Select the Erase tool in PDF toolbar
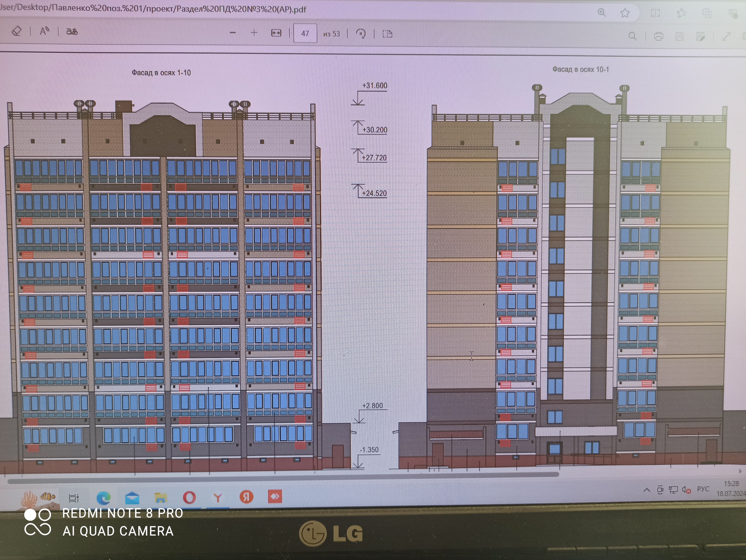Viewport: 746px width, 560px height. pos(16,31)
